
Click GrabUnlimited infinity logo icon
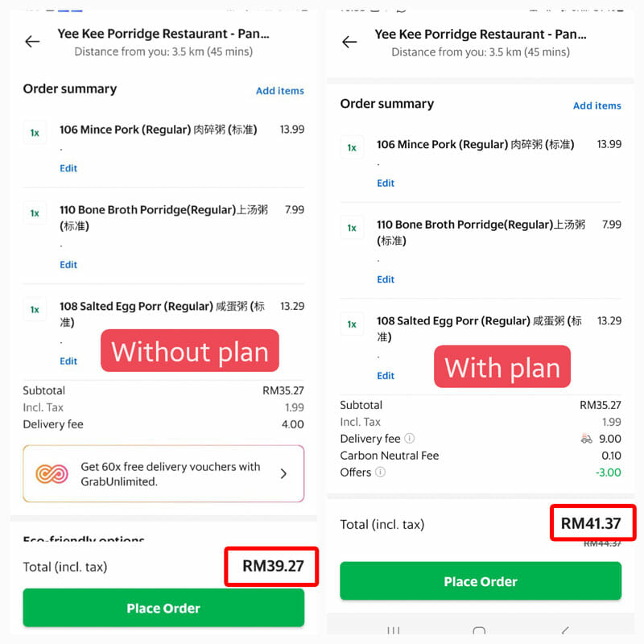[52, 474]
